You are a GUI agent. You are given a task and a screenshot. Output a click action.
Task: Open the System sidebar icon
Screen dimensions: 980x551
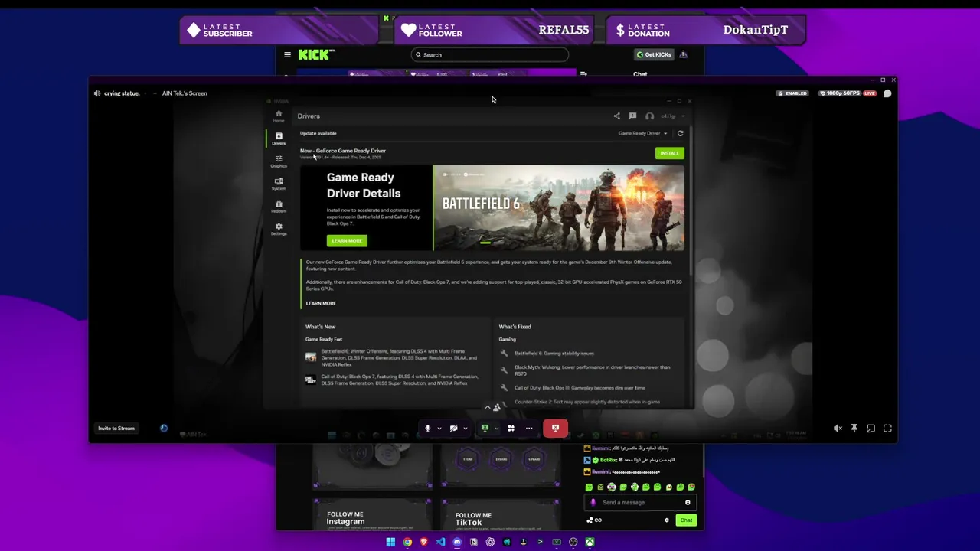[x=279, y=184]
